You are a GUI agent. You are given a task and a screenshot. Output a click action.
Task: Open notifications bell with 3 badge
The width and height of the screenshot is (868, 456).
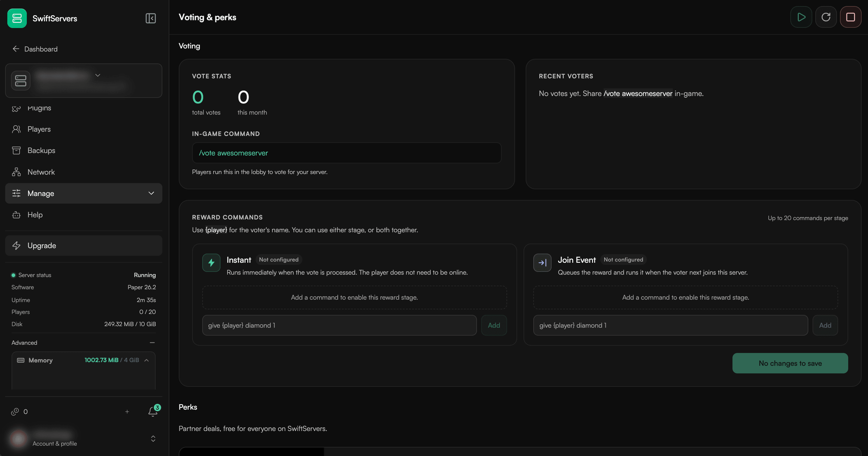[154, 411]
